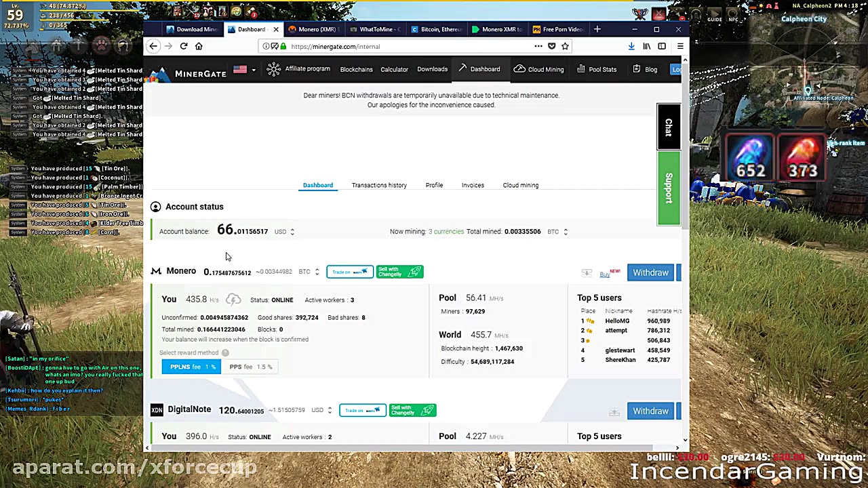Toggle account balance USD currency selector
The height and width of the screenshot is (488, 868).
pos(292,232)
